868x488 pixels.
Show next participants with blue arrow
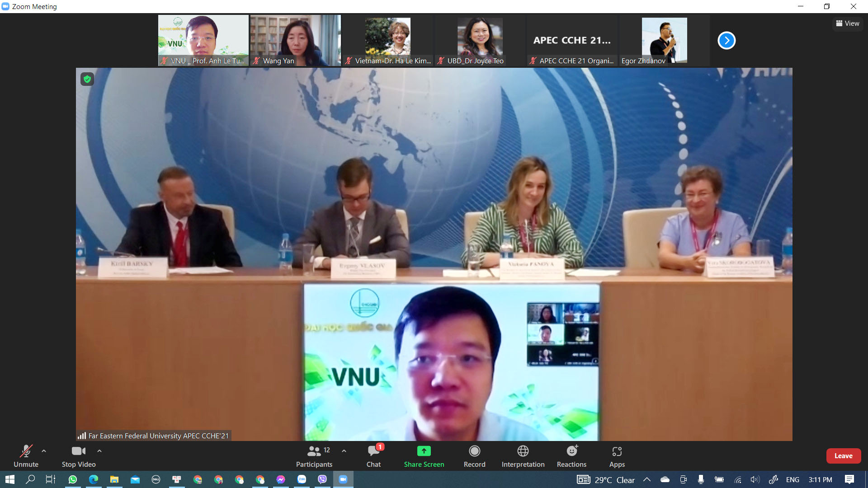[726, 41]
